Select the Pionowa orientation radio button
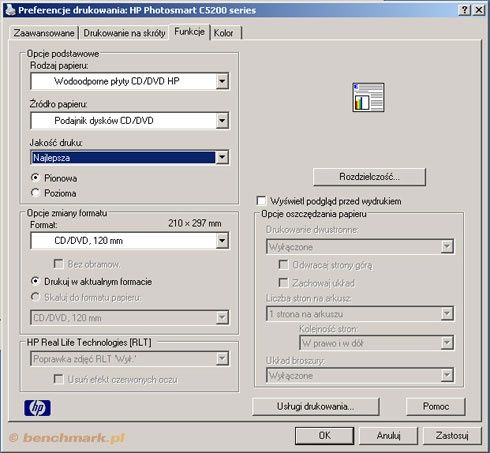The width and height of the screenshot is (490, 453). 35,178
